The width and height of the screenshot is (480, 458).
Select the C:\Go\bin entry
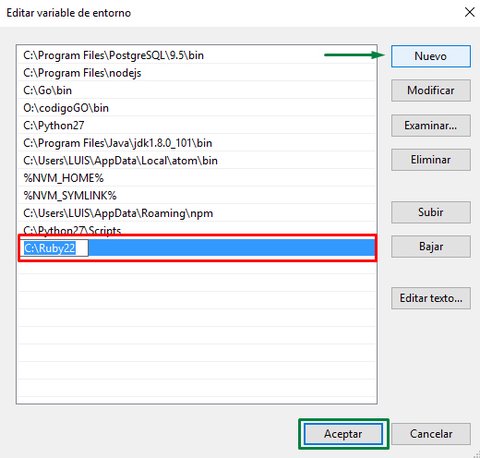(197, 90)
